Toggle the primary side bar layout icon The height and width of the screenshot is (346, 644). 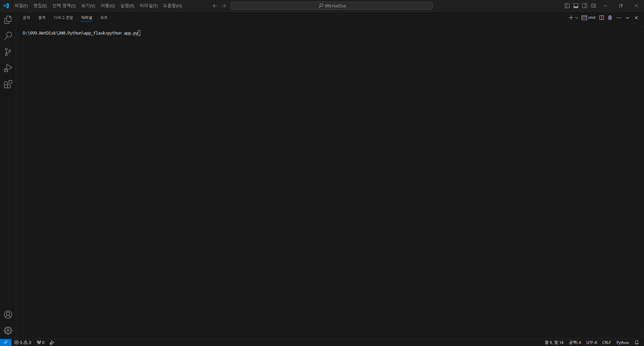[x=567, y=6]
